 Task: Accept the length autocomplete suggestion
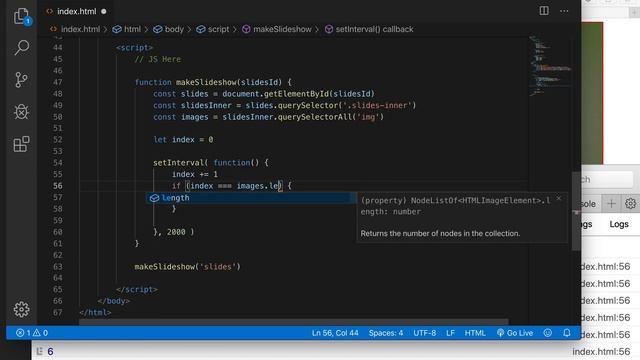(x=251, y=198)
